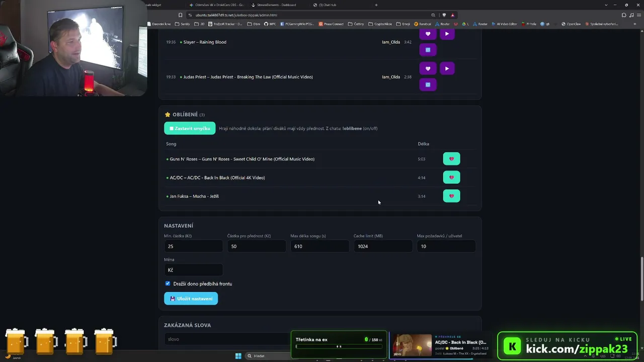The image size is (644, 362).
Task: Edit the Částka pro přednost field
Action: pos(257,246)
